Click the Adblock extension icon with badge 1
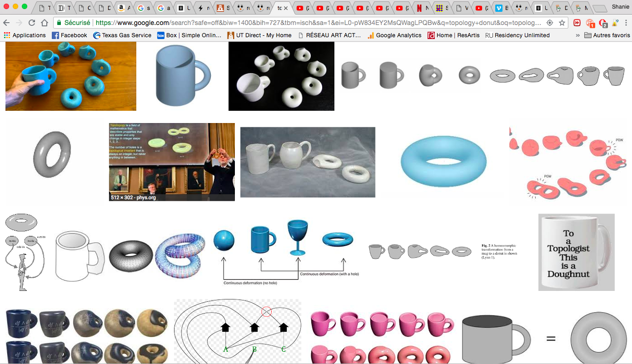The height and width of the screenshot is (364, 632). coord(590,22)
